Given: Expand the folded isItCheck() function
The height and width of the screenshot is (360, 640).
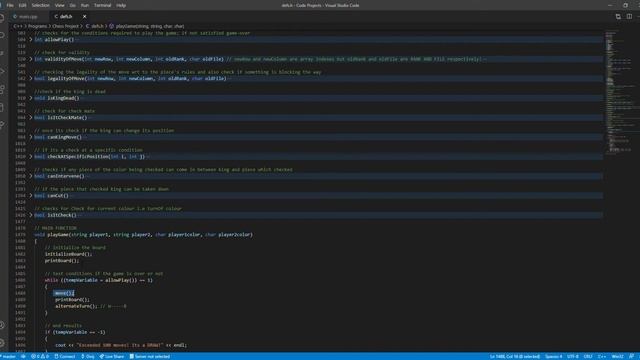Looking at the screenshot, I should click(31, 215).
